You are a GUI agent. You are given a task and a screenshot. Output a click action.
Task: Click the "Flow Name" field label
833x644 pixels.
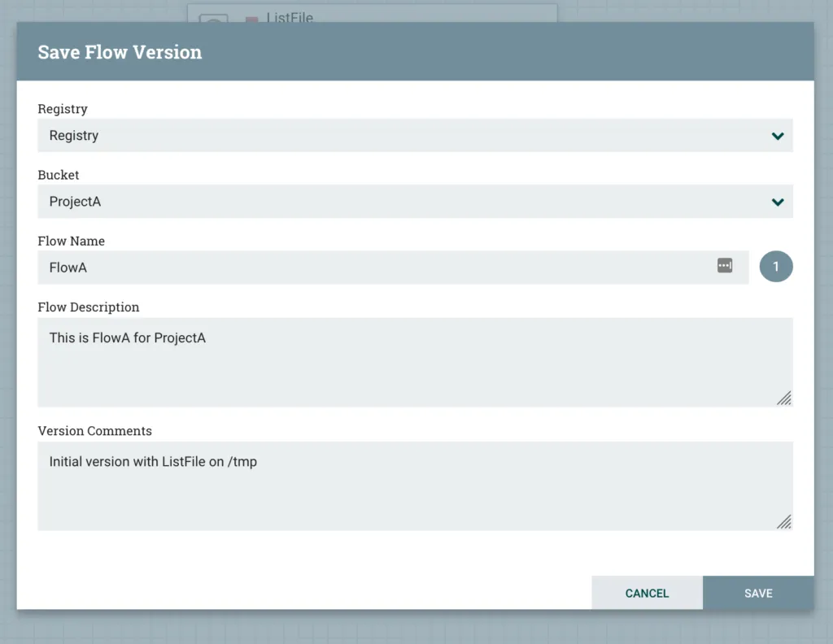[x=71, y=241]
